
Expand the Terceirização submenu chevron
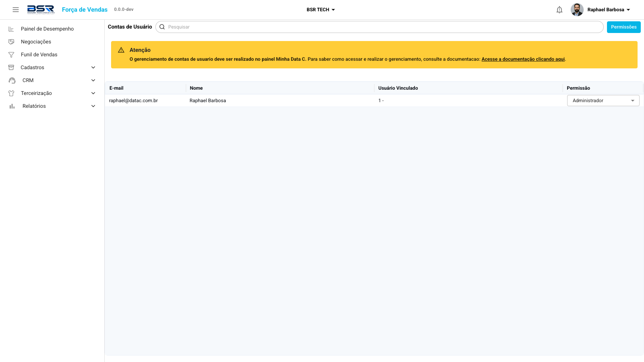pyautogui.click(x=93, y=93)
